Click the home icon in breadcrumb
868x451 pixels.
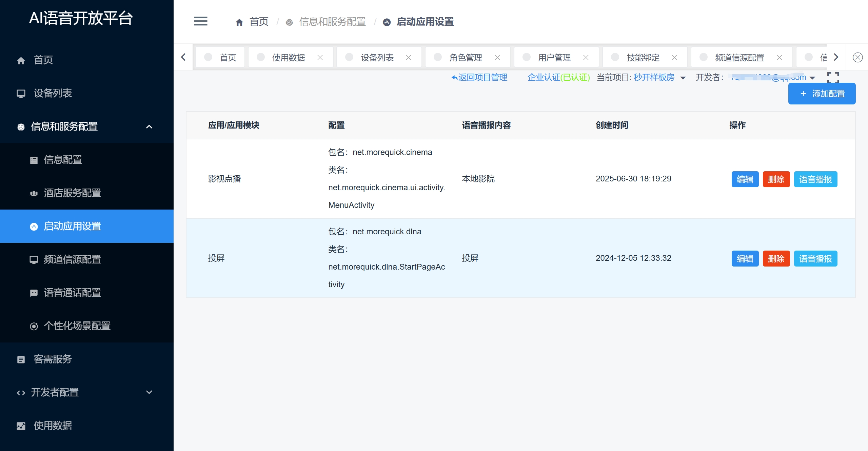coord(239,22)
